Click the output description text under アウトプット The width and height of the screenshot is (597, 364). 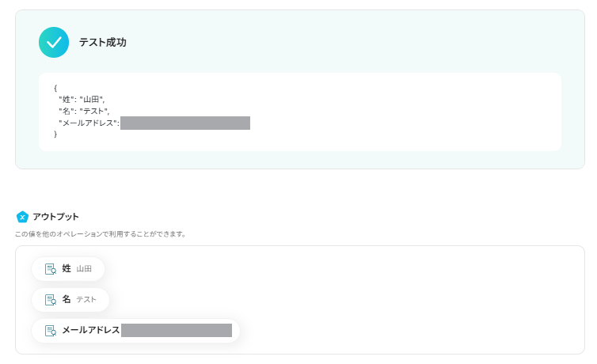[x=101, y=234]
